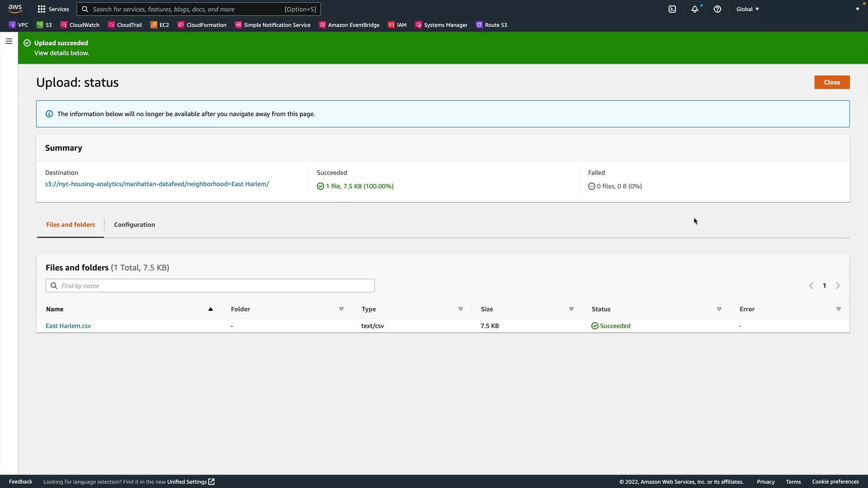Click the orange Close button
868x488 pixels.
[832, 82]
